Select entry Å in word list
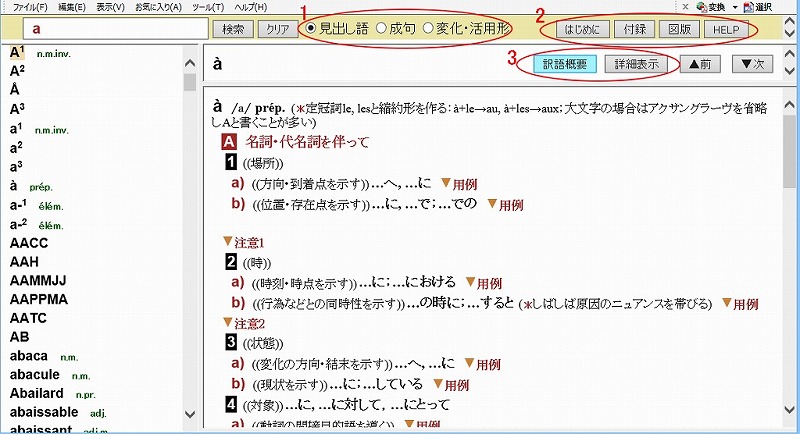The height and width of the screenshot is (434, 800). tap(14, 90)
